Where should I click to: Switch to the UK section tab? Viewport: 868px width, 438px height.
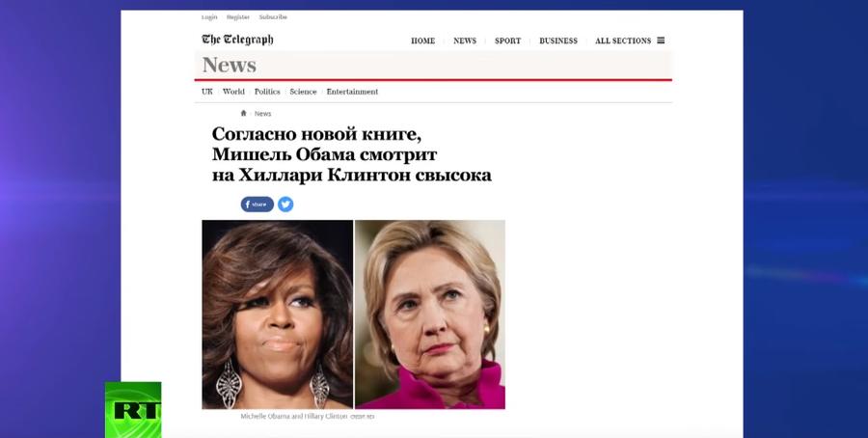(207, 92)
